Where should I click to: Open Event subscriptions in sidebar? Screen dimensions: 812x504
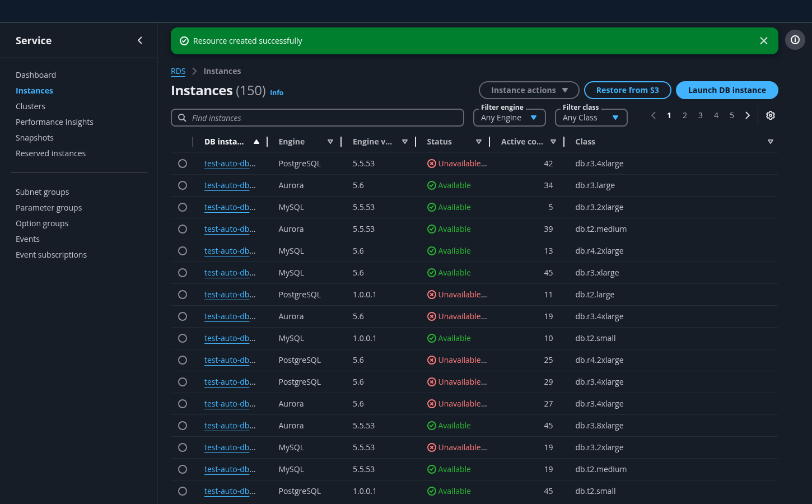pos(51,255)
